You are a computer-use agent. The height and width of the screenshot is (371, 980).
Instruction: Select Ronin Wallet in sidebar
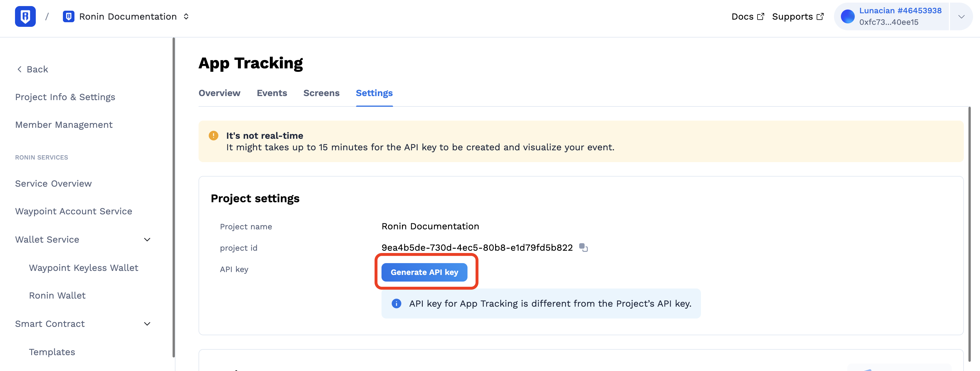click(57, 295)
